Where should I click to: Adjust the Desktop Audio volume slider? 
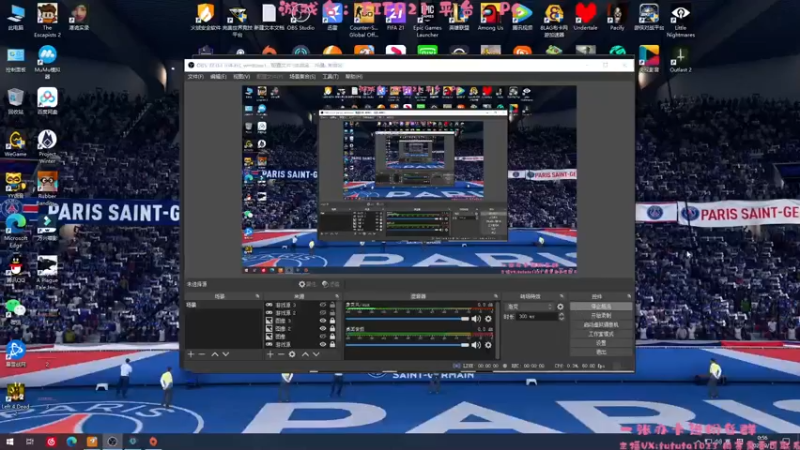(x=407, y=345)
